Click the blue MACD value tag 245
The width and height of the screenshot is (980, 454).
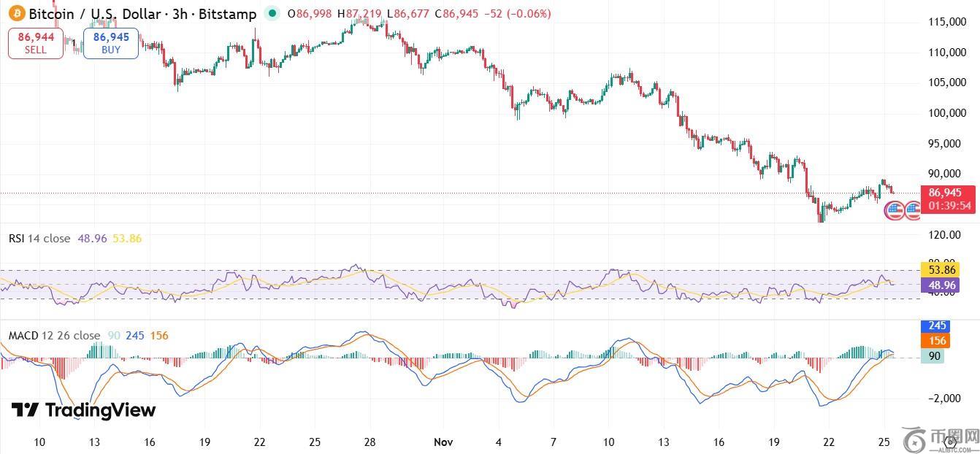[933, 326]
